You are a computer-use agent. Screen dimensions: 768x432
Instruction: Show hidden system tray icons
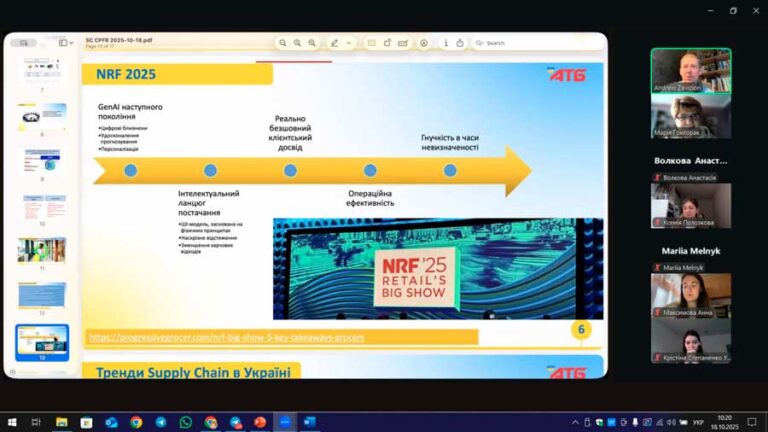(575, 422)
